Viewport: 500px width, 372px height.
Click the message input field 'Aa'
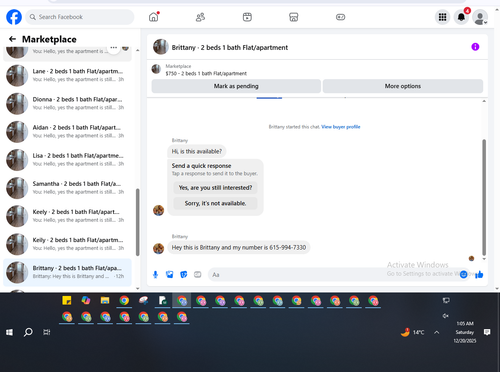point(333,275)
